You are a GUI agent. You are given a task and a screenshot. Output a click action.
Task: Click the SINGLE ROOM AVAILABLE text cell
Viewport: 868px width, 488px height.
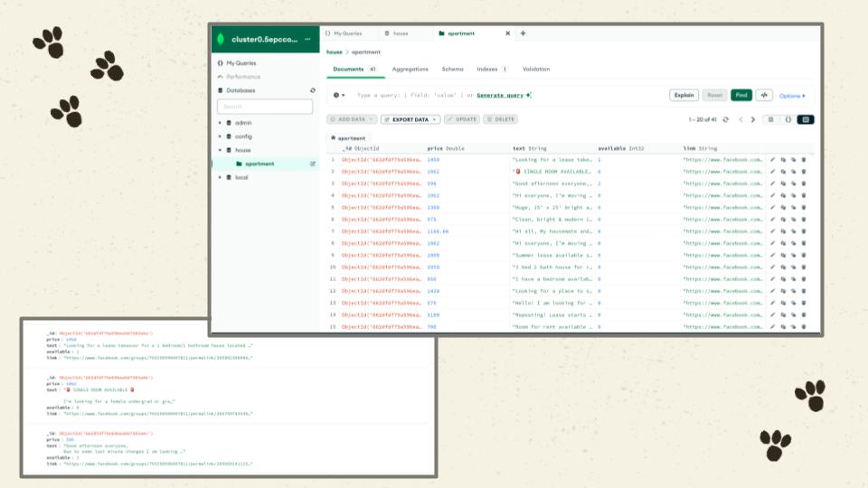point(552,172)
